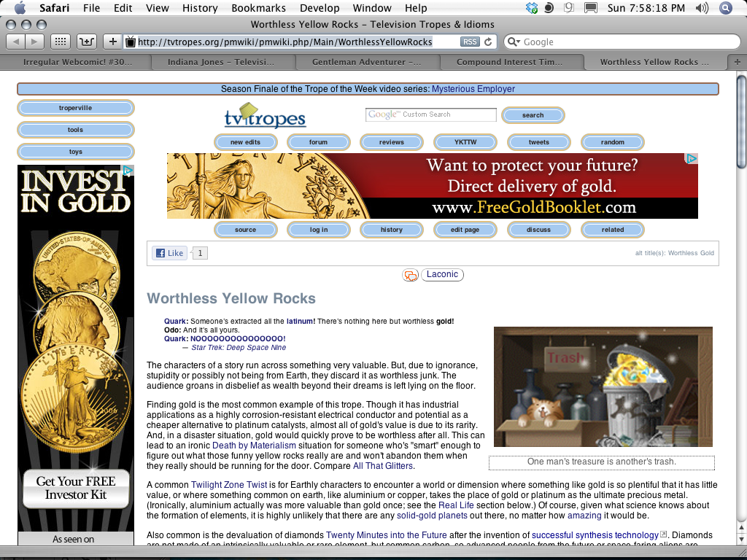Switch to the Irregular Webcomic tab

pos(77,62)
